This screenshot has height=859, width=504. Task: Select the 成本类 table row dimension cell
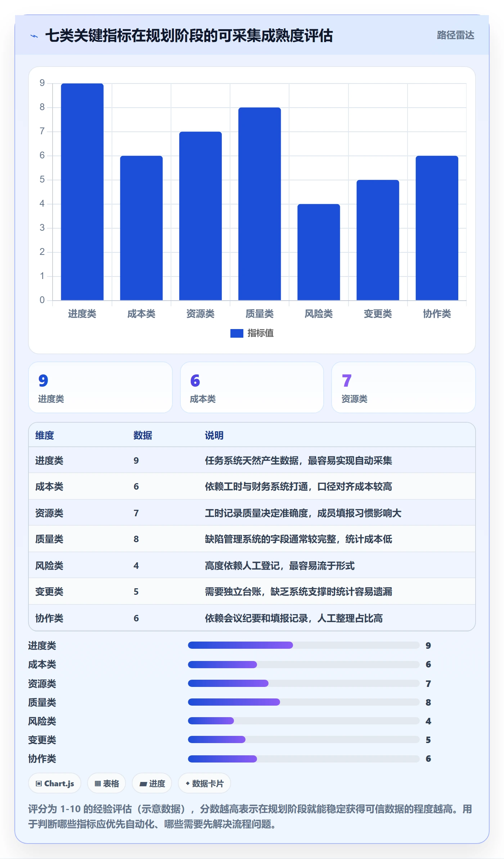pos(49,486)
